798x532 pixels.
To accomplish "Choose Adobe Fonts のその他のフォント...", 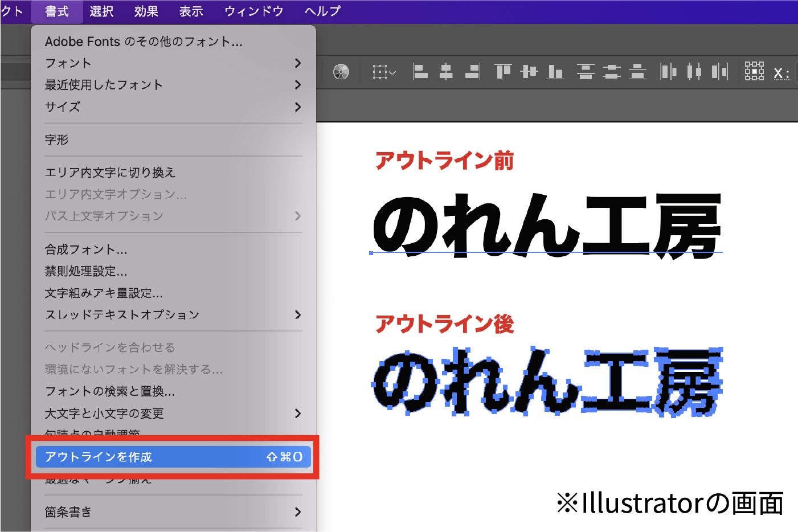I will (173, 42).
